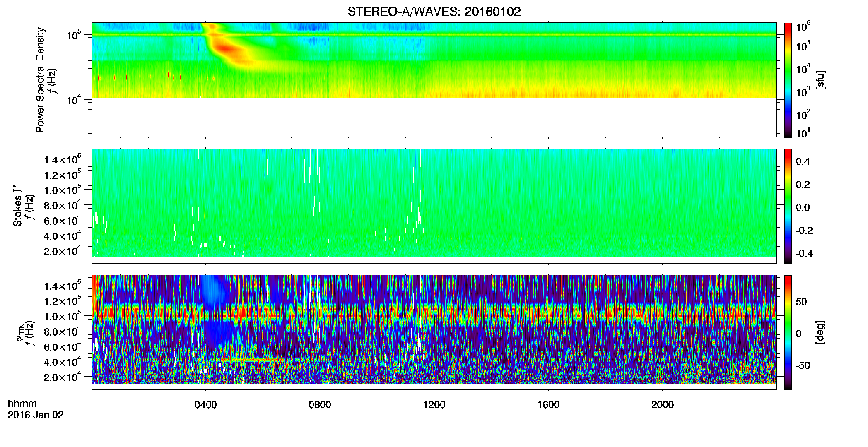
Task: Click the power spectral density color bar
Action: coord(788,80)
